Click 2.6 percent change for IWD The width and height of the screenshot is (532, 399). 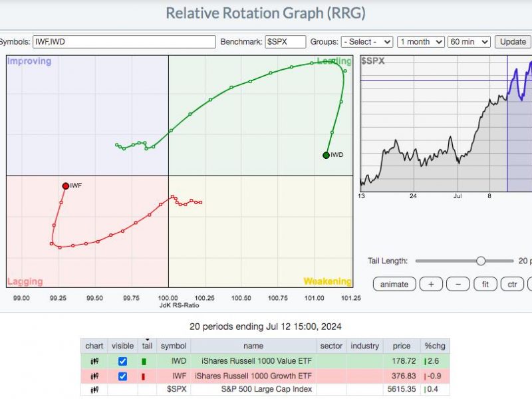point(434,361)
